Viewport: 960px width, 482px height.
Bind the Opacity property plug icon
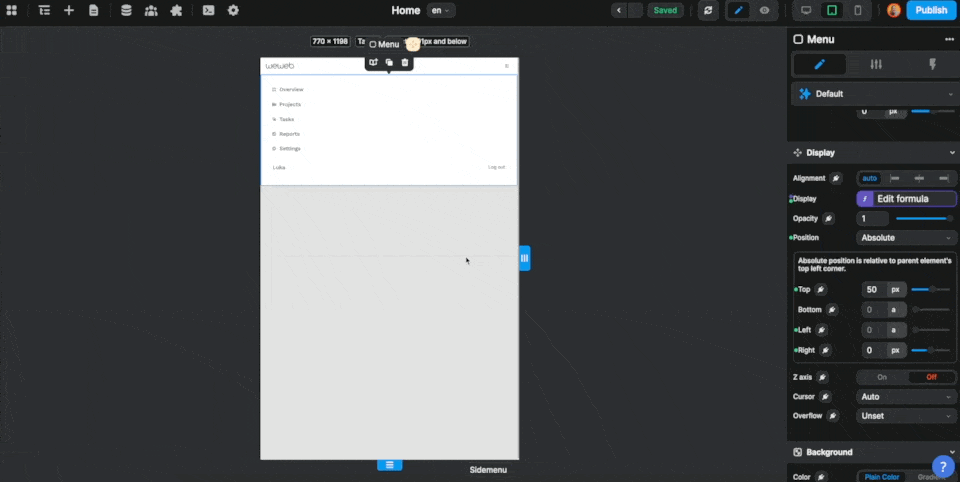[828, 219]
